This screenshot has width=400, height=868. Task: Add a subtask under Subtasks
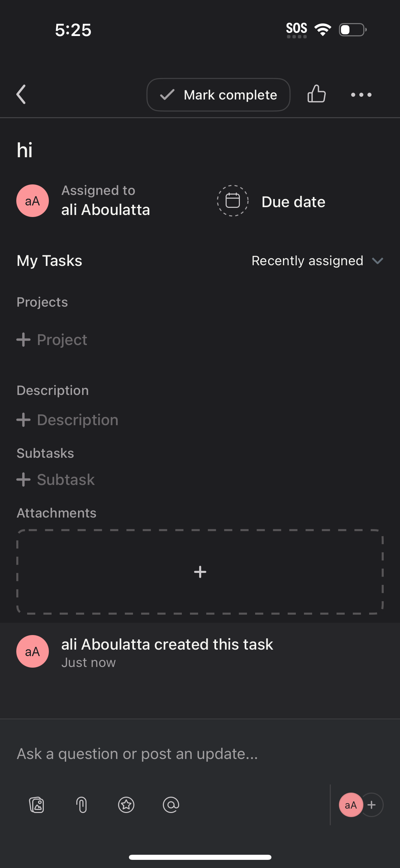click(x=56, y=479)
